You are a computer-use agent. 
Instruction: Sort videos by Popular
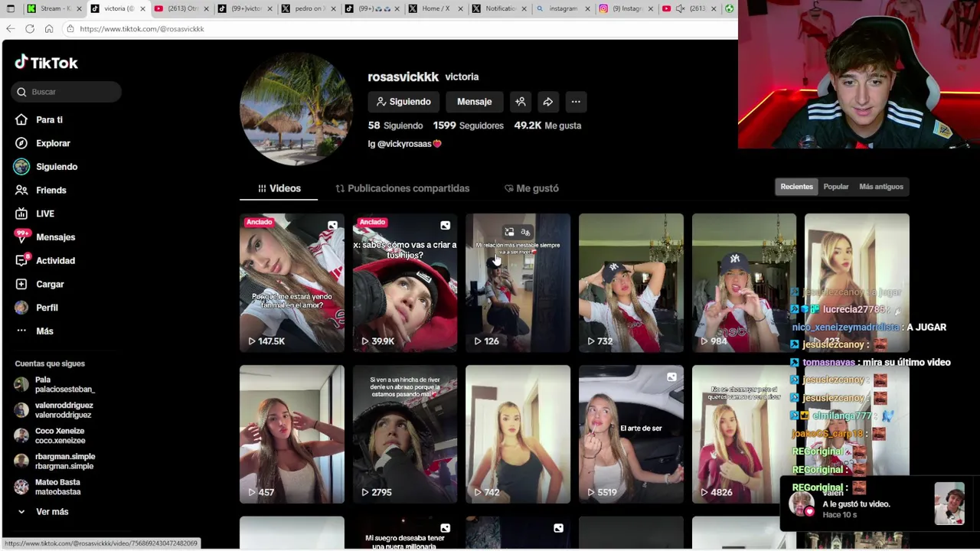tap(836, 187)
